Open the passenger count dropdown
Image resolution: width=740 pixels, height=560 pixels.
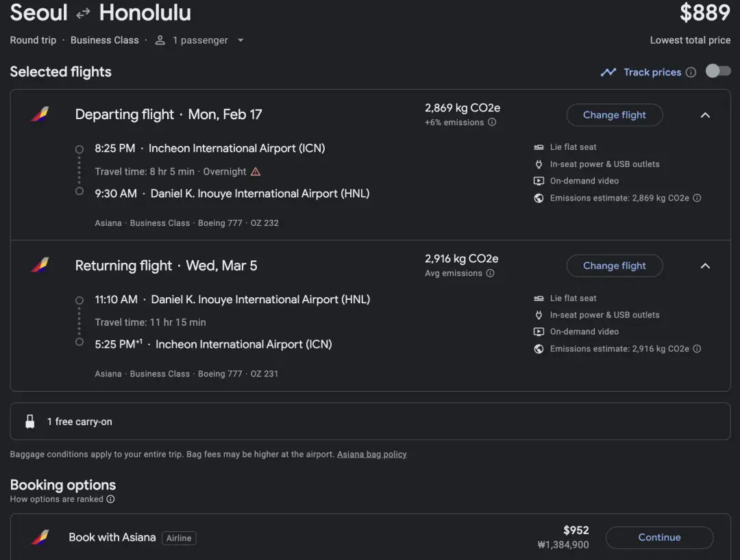(241, 40)
